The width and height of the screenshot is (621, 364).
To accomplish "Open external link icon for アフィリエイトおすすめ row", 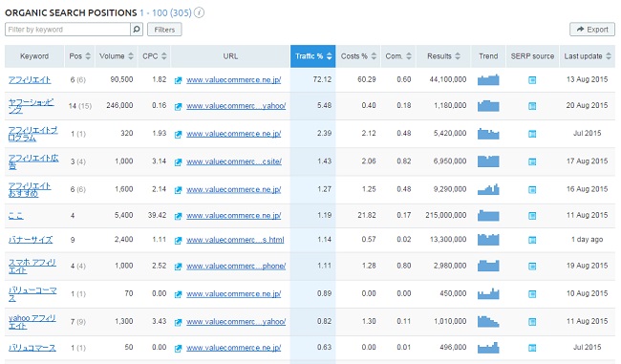I will [x=179, y=190].
